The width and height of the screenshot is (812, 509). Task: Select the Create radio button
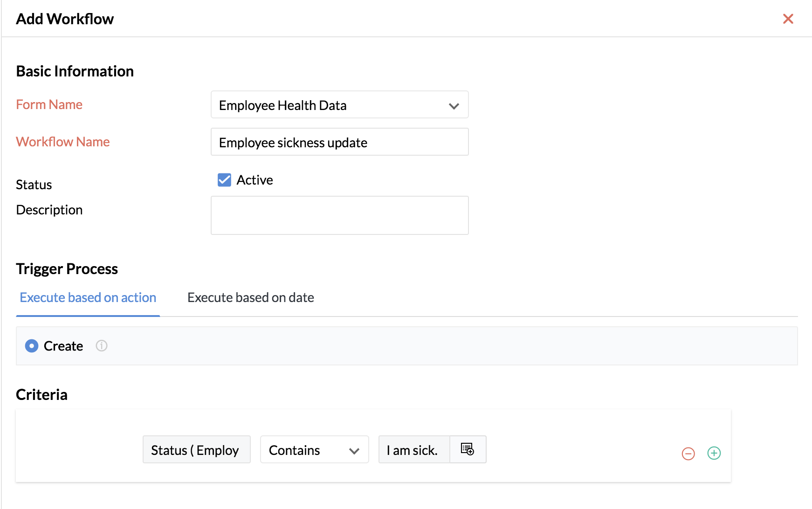pos(32,346)
